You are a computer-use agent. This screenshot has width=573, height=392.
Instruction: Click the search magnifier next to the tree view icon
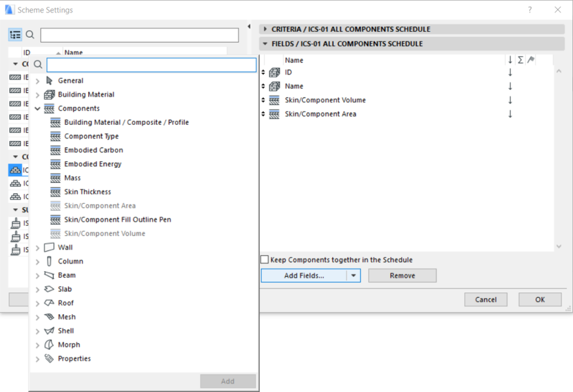point(30,35)
